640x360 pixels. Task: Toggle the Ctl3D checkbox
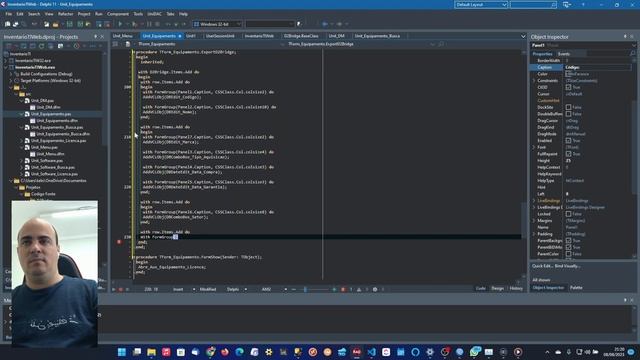(568, 87)
